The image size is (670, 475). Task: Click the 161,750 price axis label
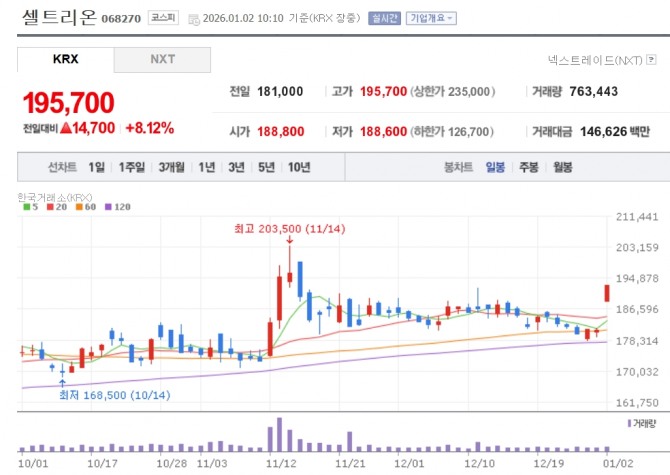[x=637, y=403]
